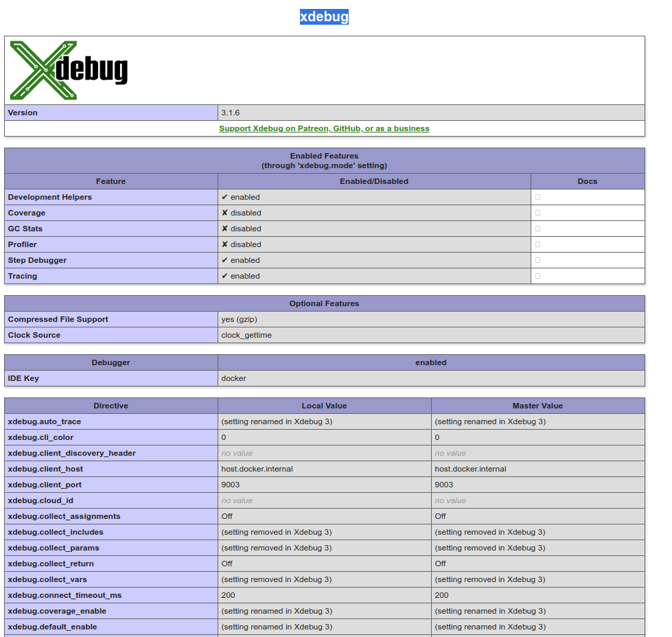Image resolution: width=672 pixels, height=637 pixels.
Task: Click the Version label cell
Action: 111,113
